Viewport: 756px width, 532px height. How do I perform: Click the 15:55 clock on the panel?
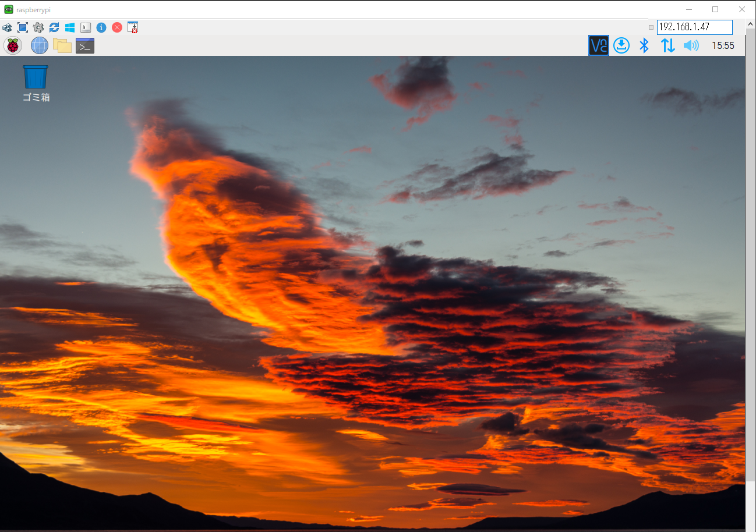tap(723, 45)
